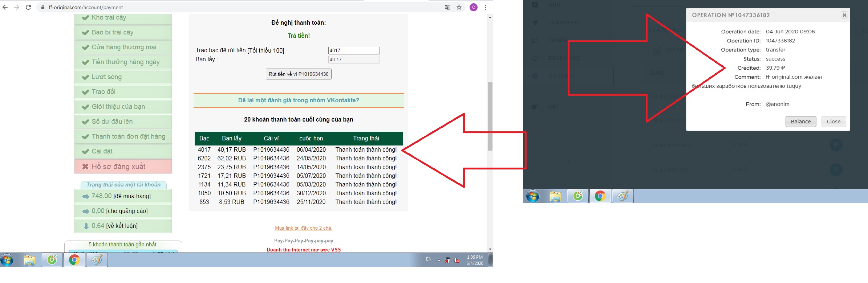Image resolution: width=868 pixels, height=283 pixels.
Task: Reload the ff-original.com page
Action: click(28, 7)
